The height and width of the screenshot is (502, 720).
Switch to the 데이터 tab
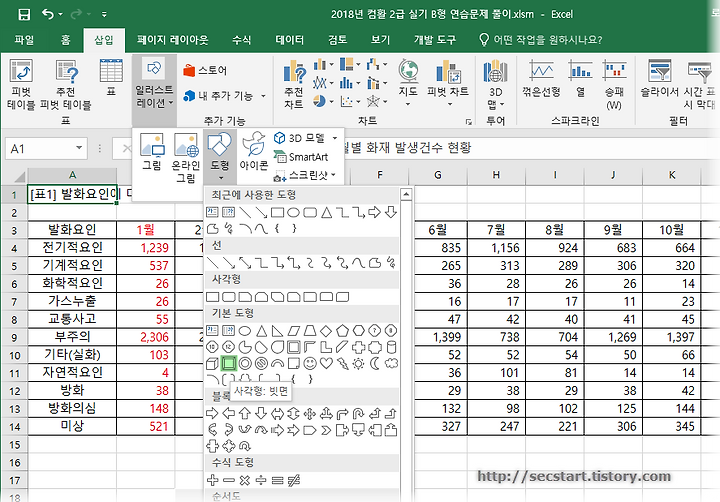[289, 40]
